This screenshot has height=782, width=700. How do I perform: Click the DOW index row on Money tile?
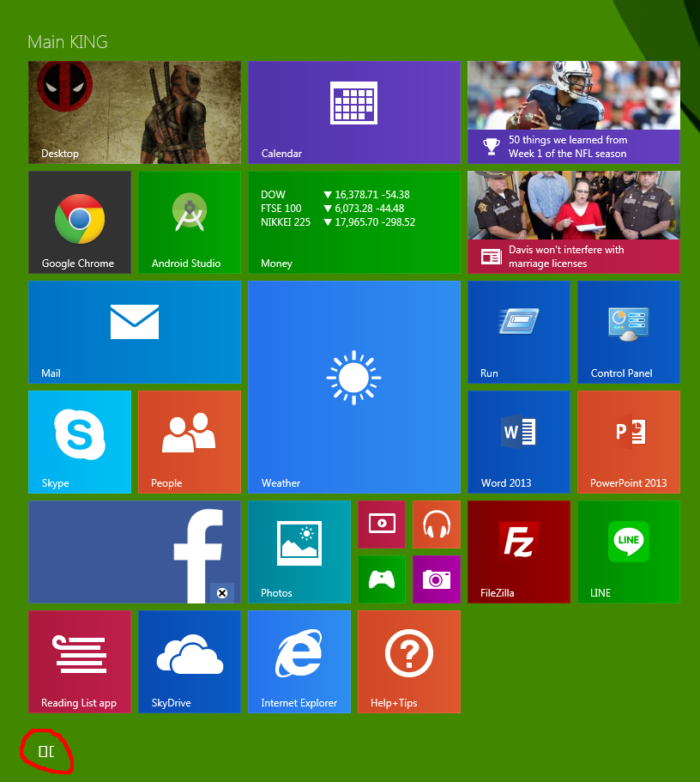pyautogui.click(x=335, y=195)
